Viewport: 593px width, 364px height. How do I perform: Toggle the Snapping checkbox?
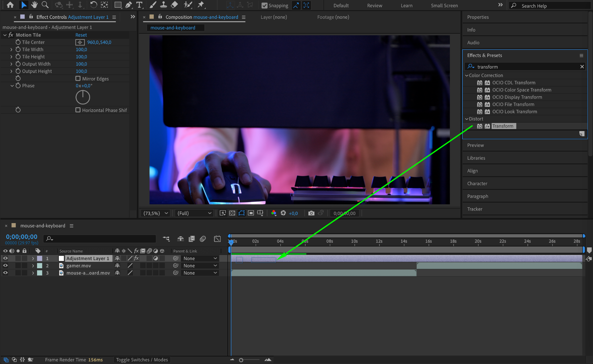point(264,5)
